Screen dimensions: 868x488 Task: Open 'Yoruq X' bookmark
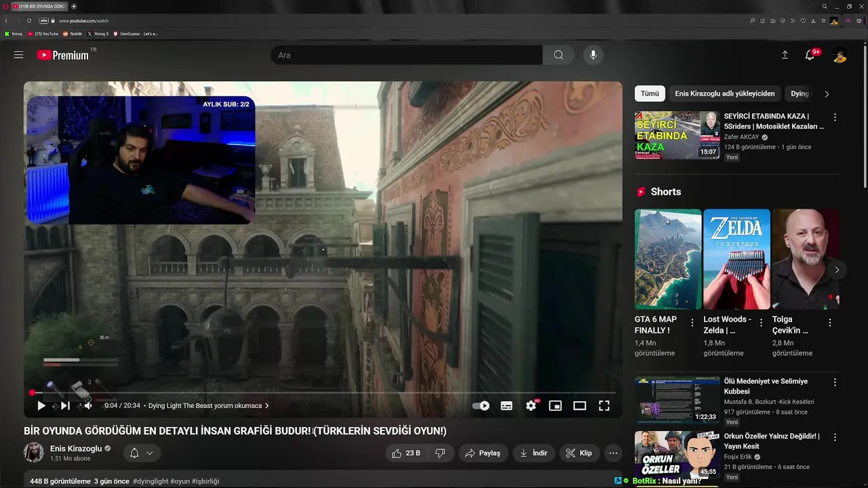(x=98, y=33)
